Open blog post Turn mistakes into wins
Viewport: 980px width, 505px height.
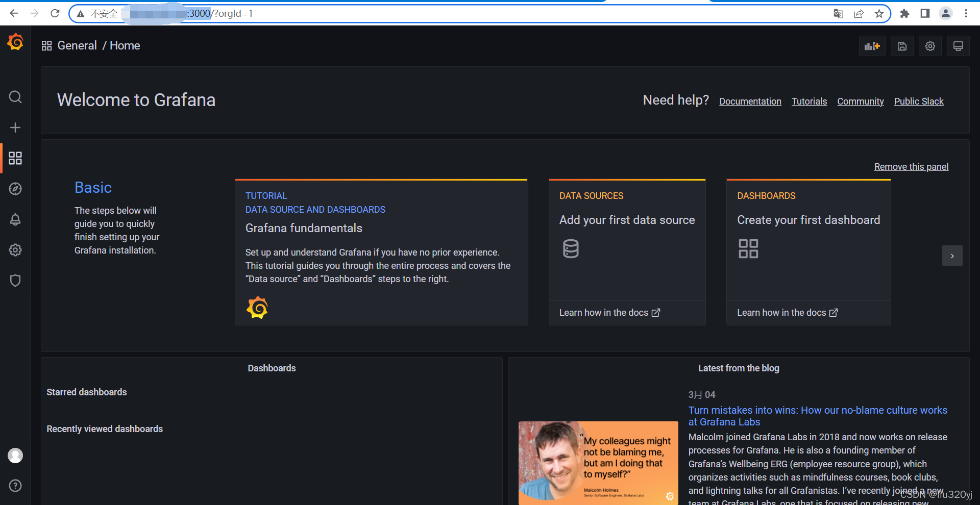tap(818, 416)
